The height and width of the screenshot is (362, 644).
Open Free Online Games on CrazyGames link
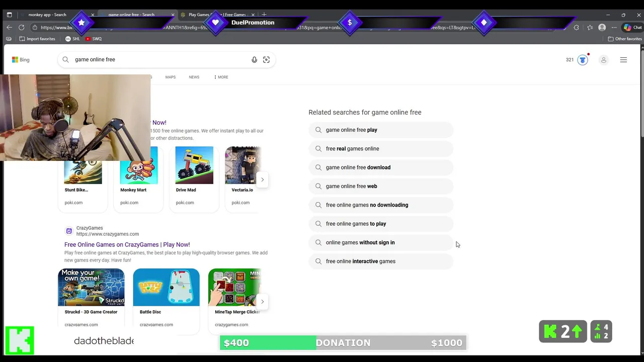tap(127, 244)
